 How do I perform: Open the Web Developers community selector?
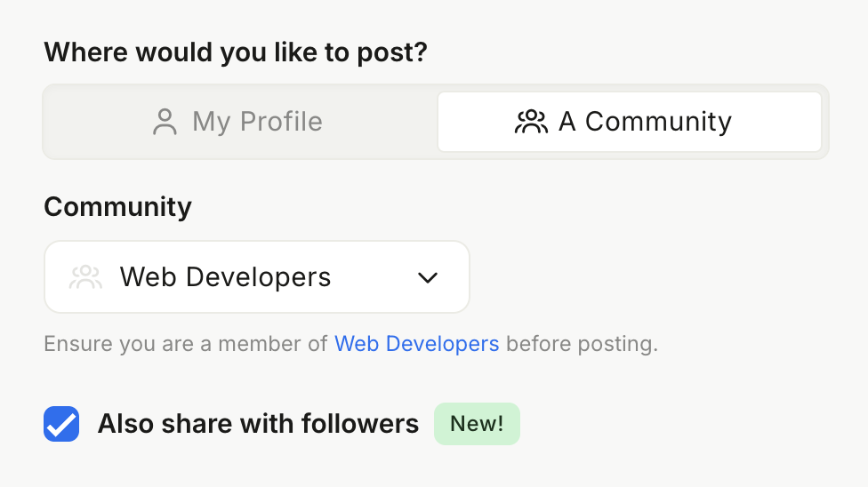(x=256, y=277)
